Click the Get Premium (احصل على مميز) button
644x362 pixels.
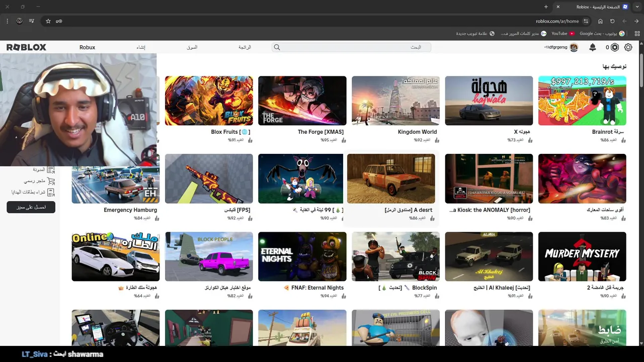point(31,207)
